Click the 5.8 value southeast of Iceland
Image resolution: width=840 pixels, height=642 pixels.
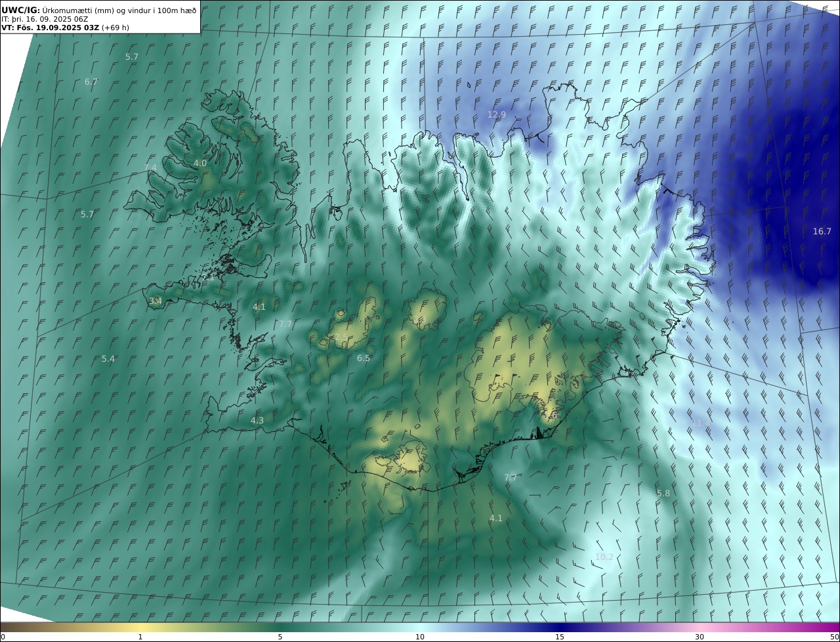pos(663,493)
